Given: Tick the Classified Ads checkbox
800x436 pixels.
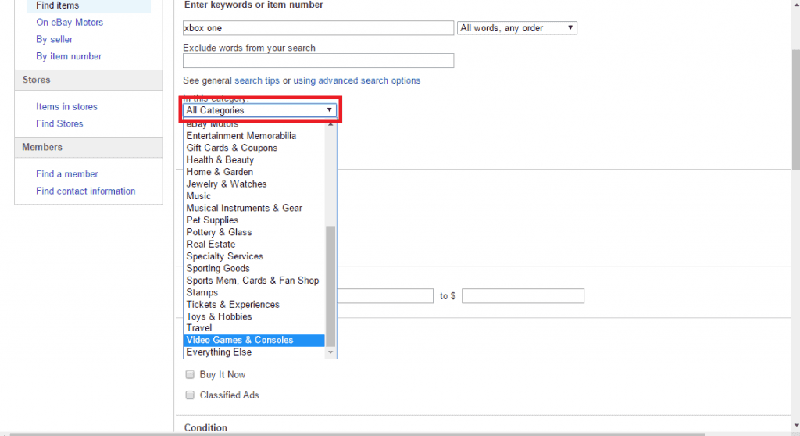Looking at the screenshot, I should 190,395.
